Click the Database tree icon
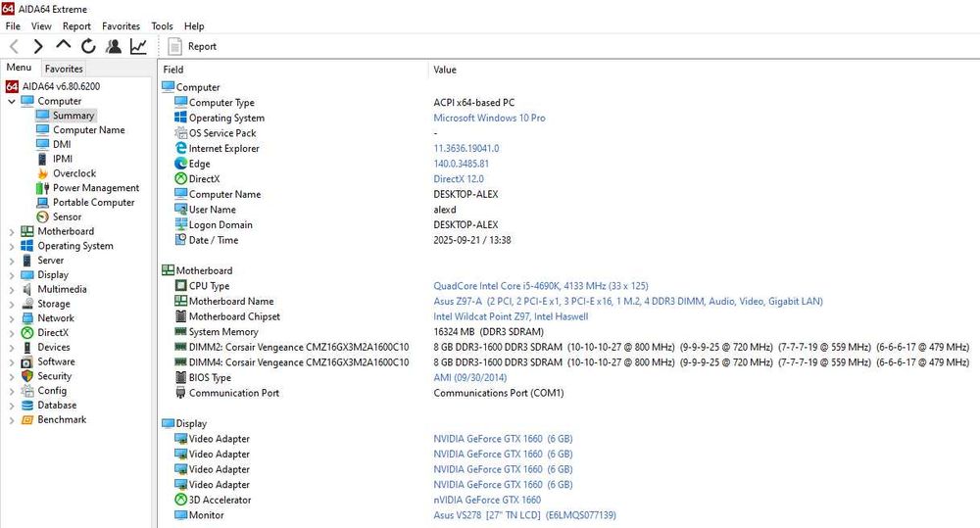Viewport: 980px width, 528px height. click(27, 405)
